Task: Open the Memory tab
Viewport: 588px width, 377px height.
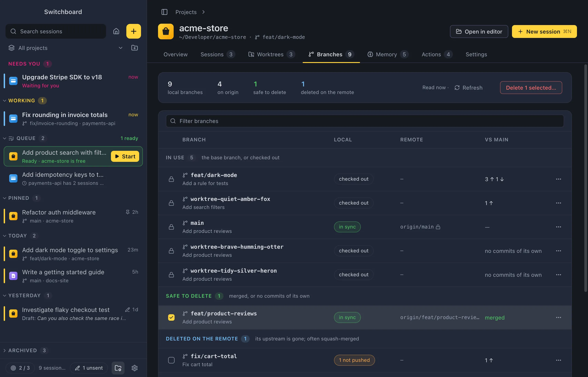Action: pyautogui.click(x=388, y=54)
